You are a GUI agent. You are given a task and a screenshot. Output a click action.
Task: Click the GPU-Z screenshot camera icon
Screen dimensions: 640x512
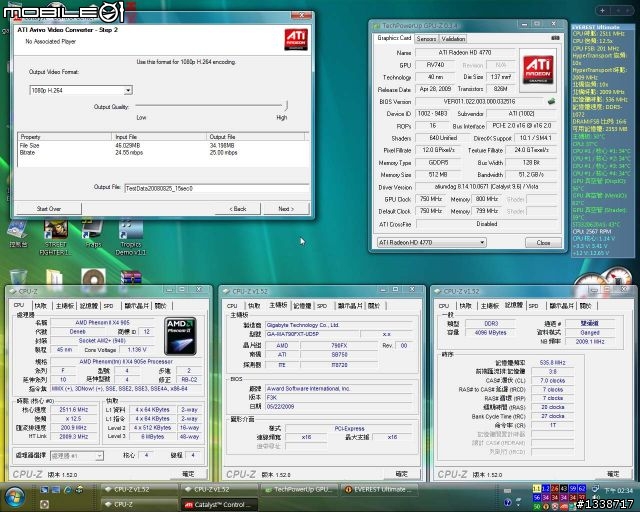click(x=555, y=38)
